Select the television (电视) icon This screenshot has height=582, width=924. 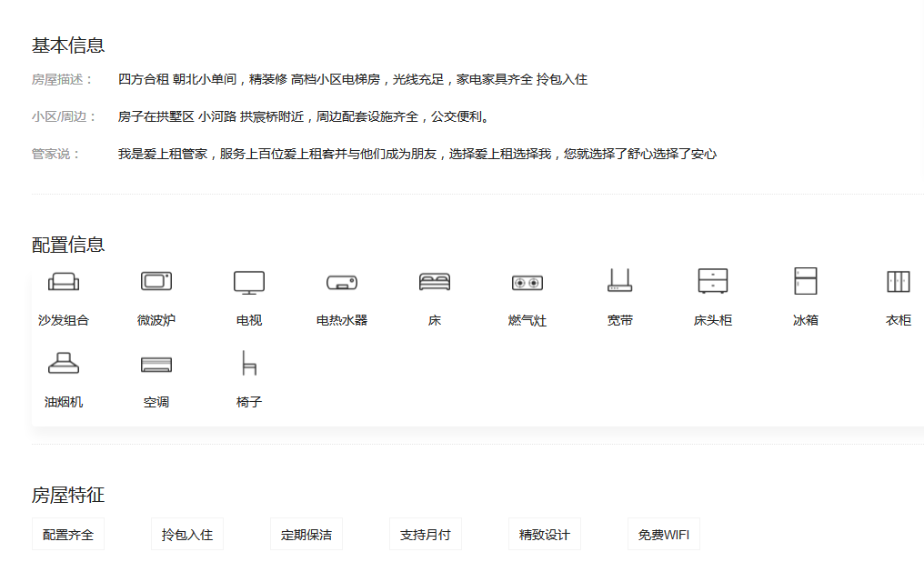[x=249, y=282]
